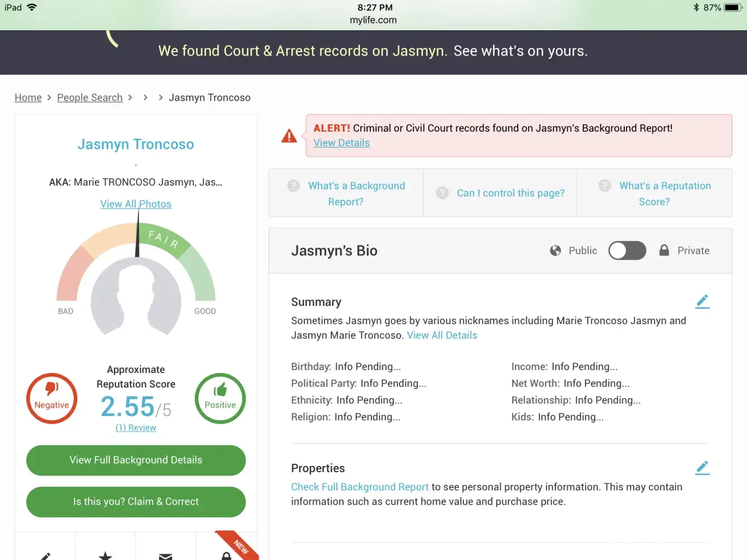Click the View All Photos link

136,204
